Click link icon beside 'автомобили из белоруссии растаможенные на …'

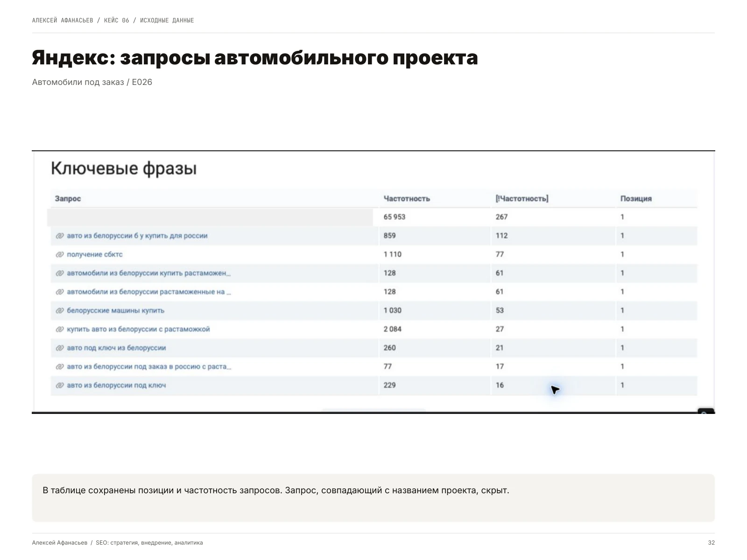tap(59, 292)
